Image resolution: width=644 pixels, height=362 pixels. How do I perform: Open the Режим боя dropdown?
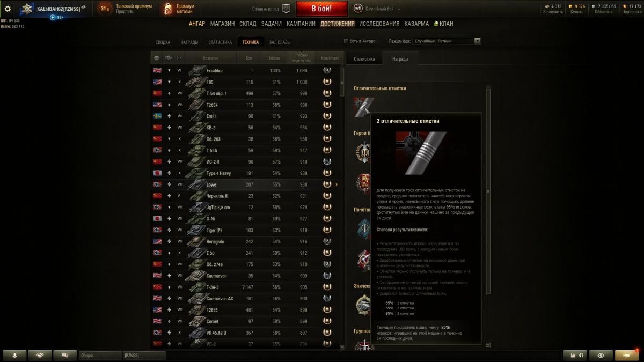point(447,41)
